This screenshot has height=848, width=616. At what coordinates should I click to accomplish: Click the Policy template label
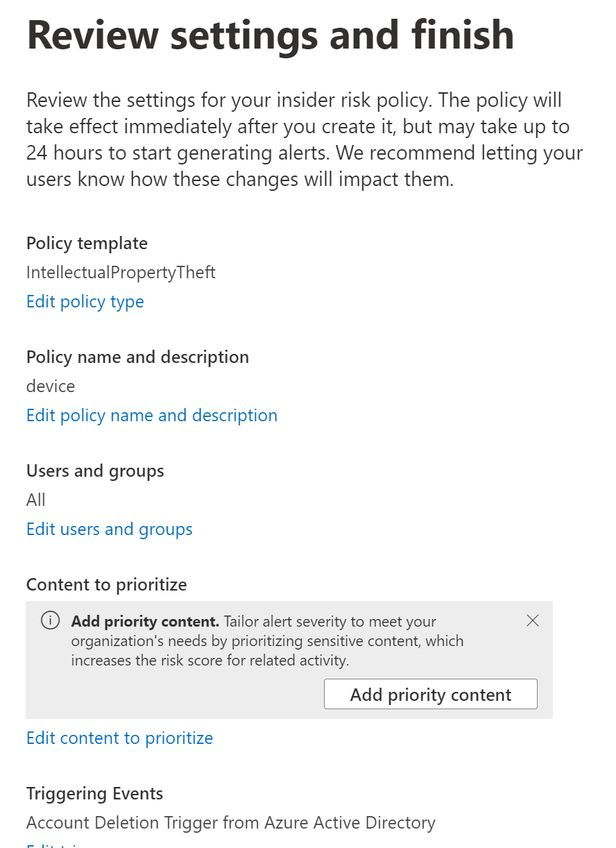(87, 244)
